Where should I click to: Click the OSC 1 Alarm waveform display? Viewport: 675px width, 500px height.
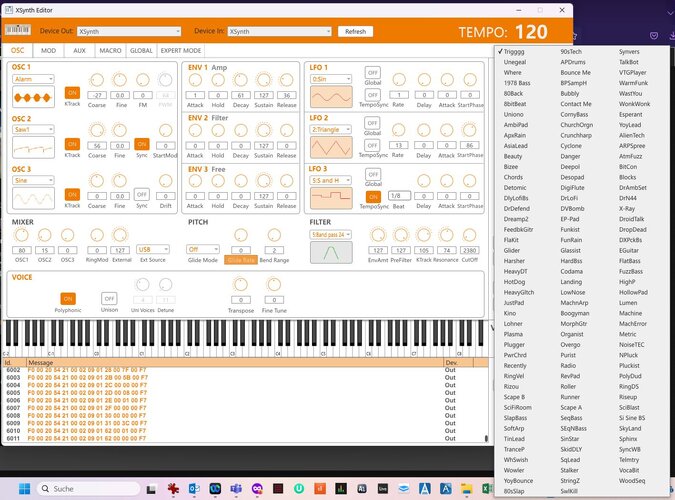tap(34, 97)
